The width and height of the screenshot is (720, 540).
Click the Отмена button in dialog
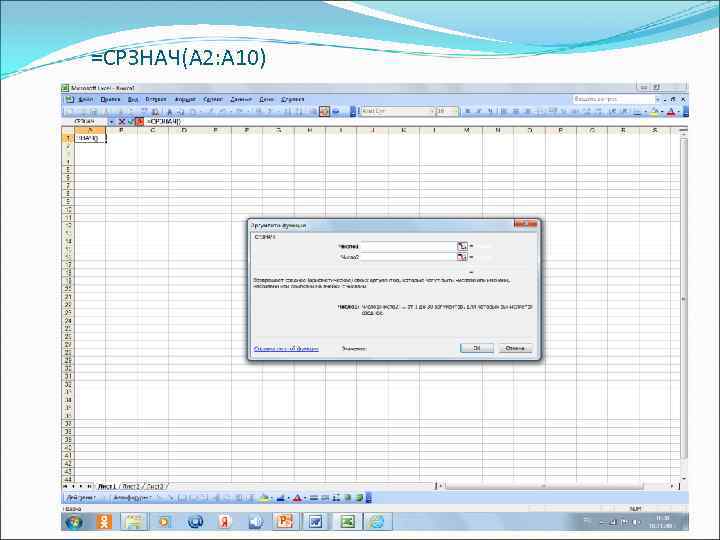(x=515, y=348)
